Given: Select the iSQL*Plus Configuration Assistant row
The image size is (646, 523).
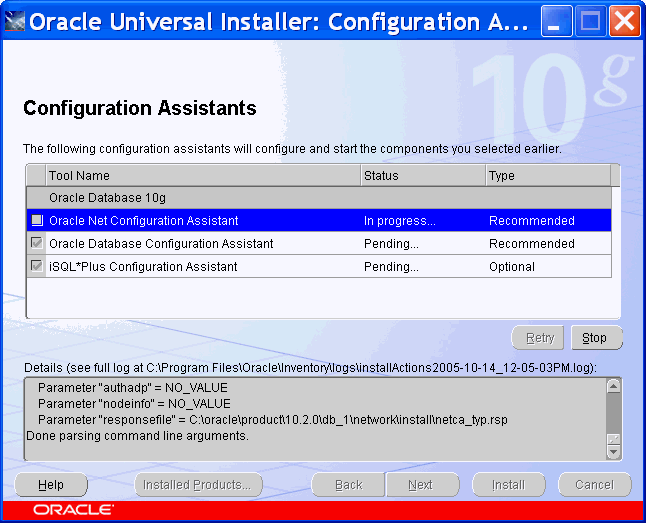Looking at the screenshot, I should tap(200, 267).
